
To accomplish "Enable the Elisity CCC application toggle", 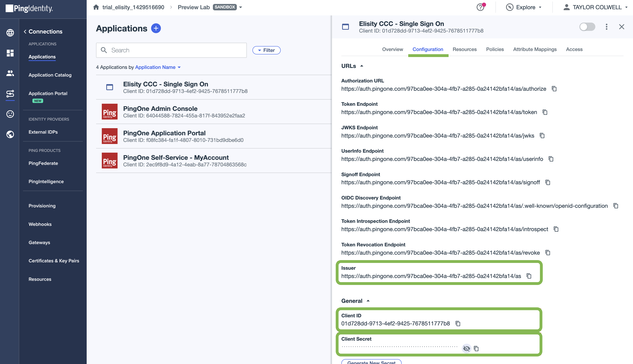I will (587, 27).
